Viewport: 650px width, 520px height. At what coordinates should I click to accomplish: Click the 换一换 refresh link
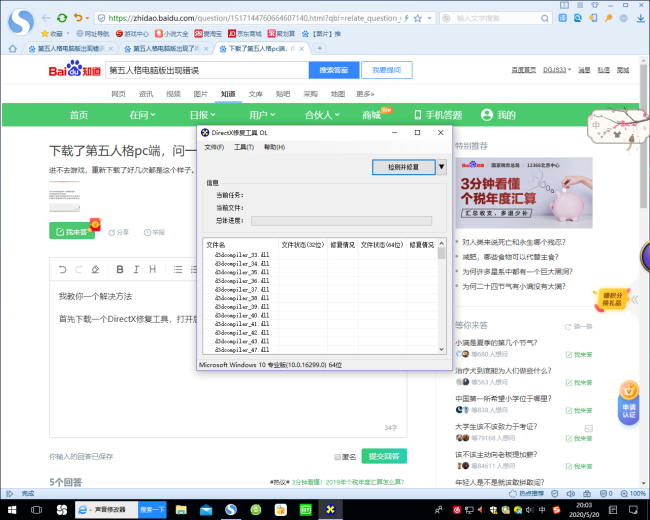[x=579, y=326]
